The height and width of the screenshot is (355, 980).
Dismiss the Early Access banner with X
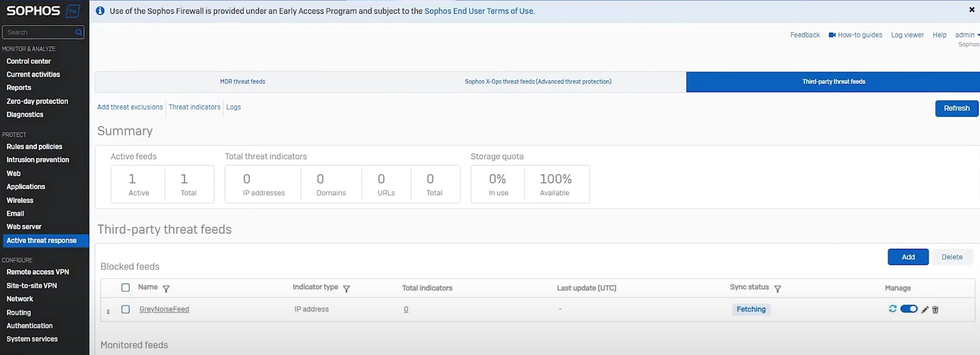pyautogui.click(x=971, y=10)
